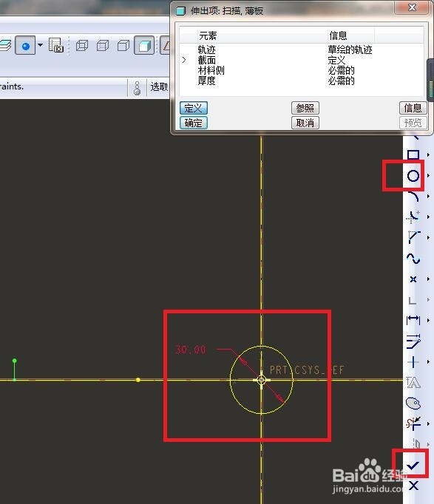Expand the Dimension tool flyout arrow
The image size is (434, 504).
point(429,320)
